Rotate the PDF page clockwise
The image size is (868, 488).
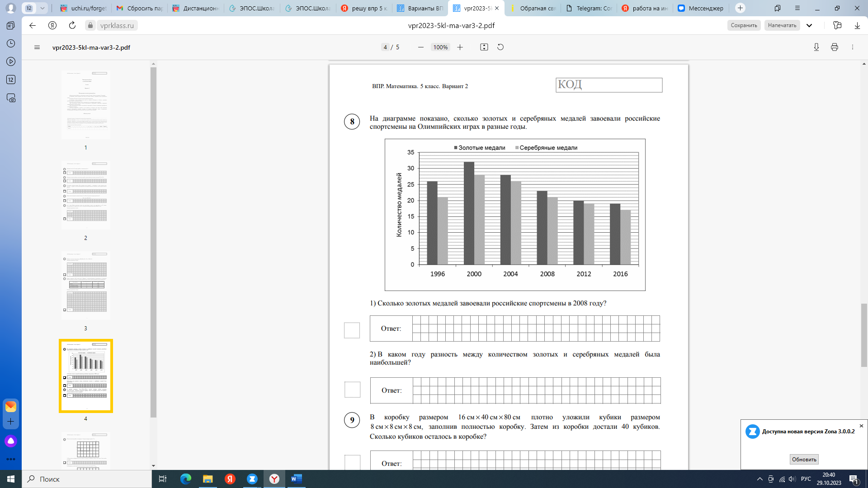click(500, 47)
